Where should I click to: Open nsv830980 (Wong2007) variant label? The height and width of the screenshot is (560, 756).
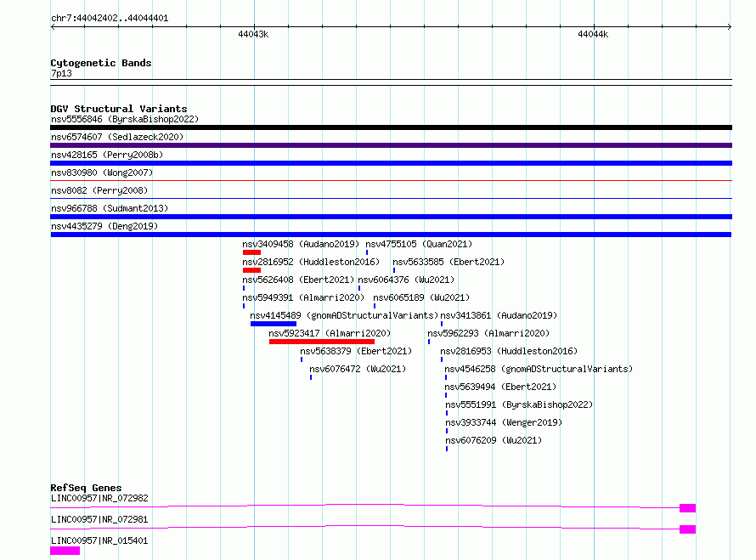click(102, 173)
